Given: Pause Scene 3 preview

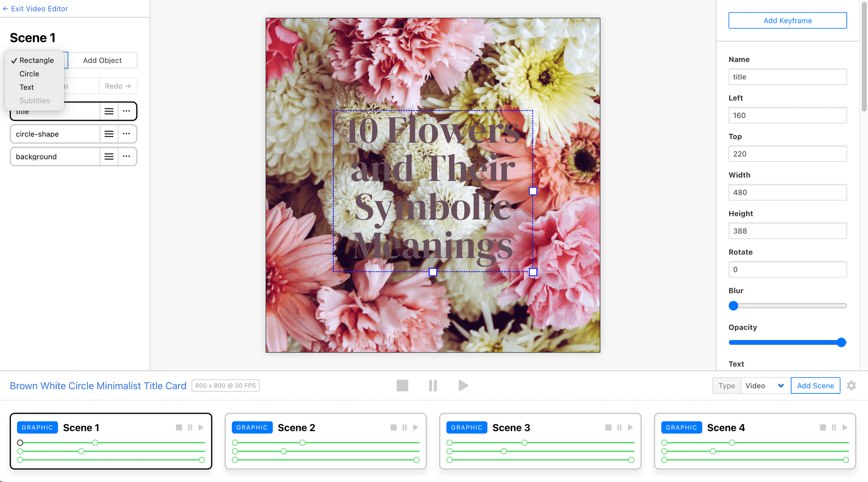Looking at the screenshot, I should point(619,428).
